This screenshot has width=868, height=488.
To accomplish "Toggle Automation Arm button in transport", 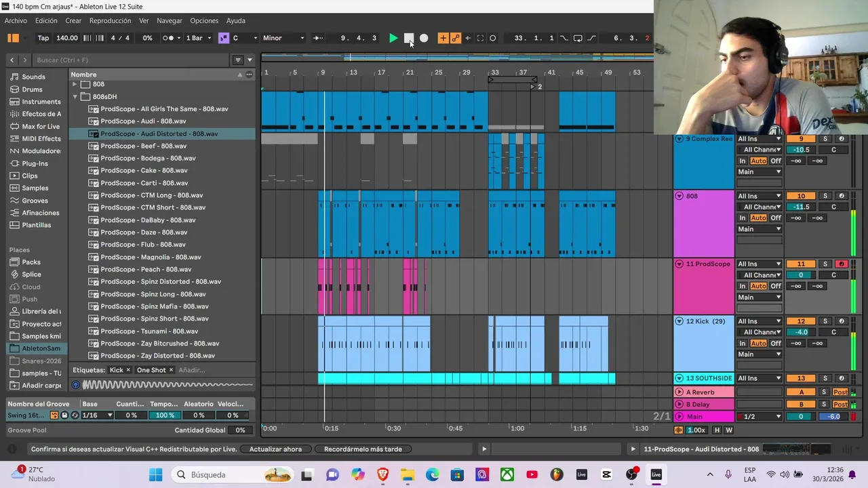I will coord(455,38).
